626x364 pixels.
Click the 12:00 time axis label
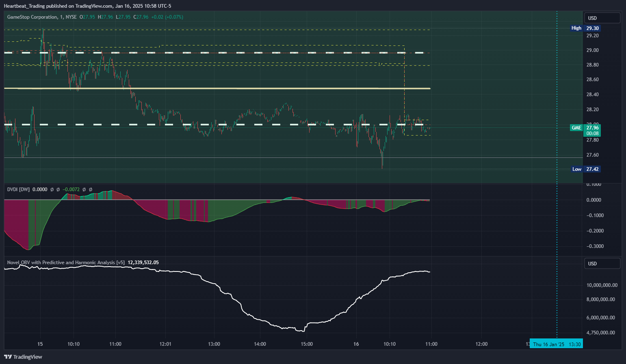(481, 344)
